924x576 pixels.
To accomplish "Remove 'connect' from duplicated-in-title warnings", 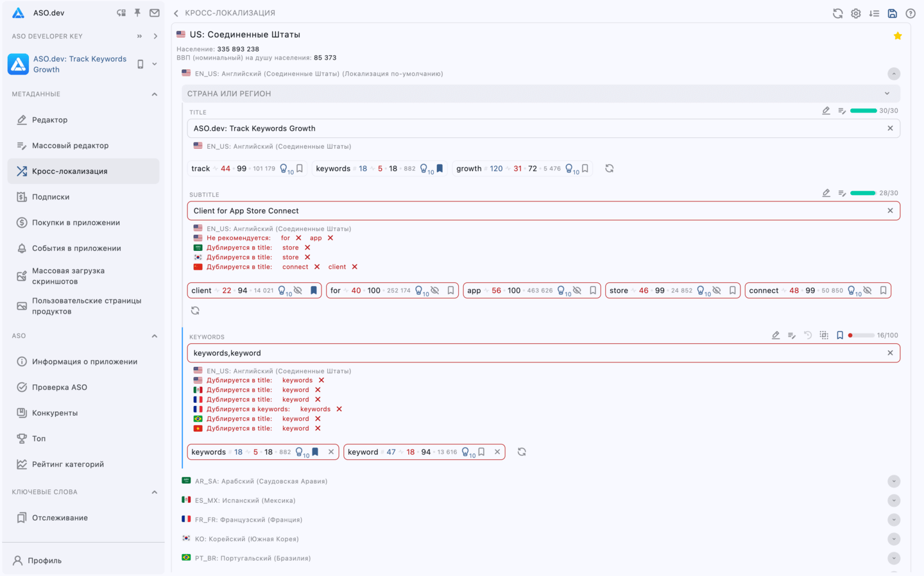I will pos(316,267).
